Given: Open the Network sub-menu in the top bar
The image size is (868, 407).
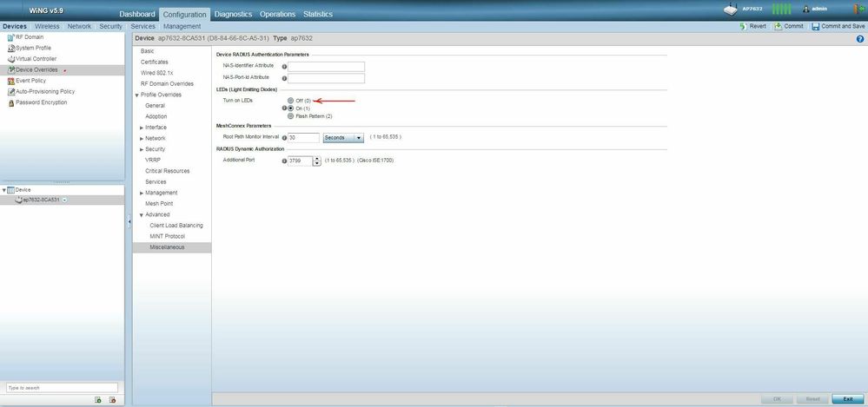Looking at the screenshot, I should pos(79,26).
